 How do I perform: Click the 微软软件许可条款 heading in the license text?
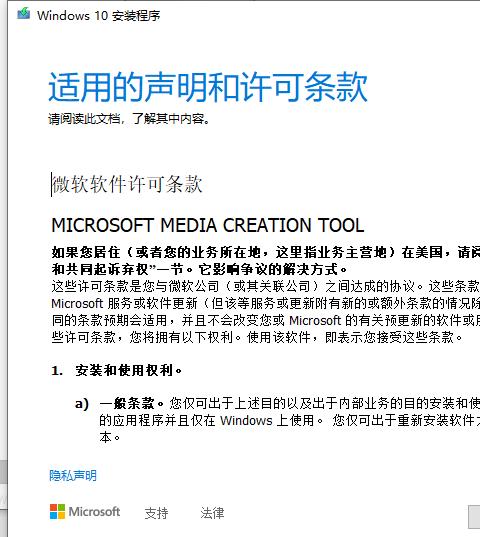coord(127,184)
